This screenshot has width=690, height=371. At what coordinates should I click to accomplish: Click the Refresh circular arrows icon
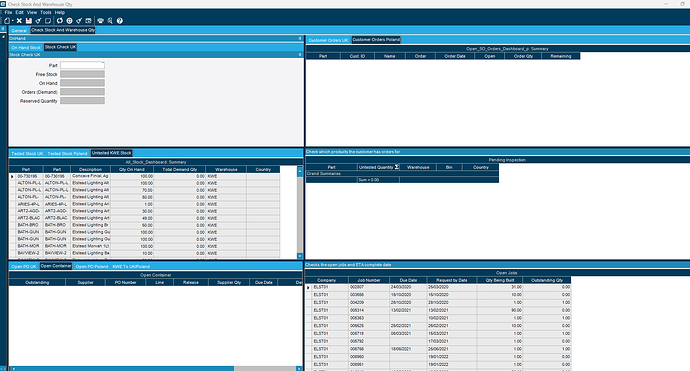coord(60,21)
